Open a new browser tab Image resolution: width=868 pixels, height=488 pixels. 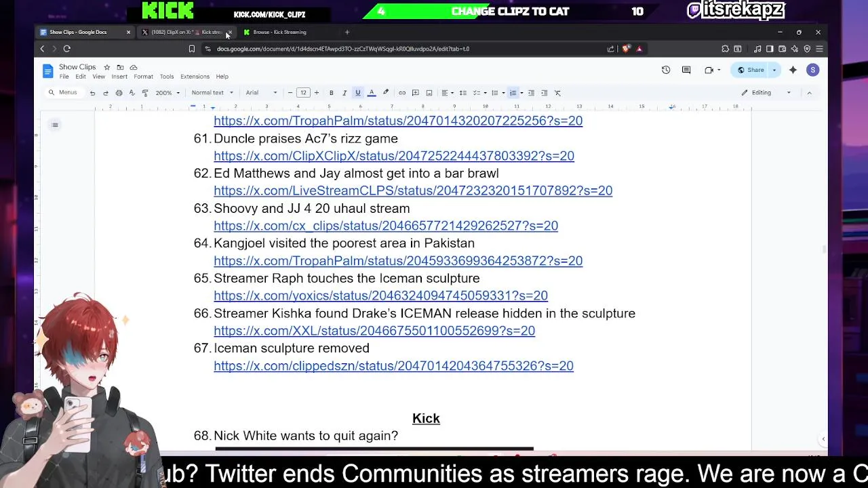click(347, 32)
